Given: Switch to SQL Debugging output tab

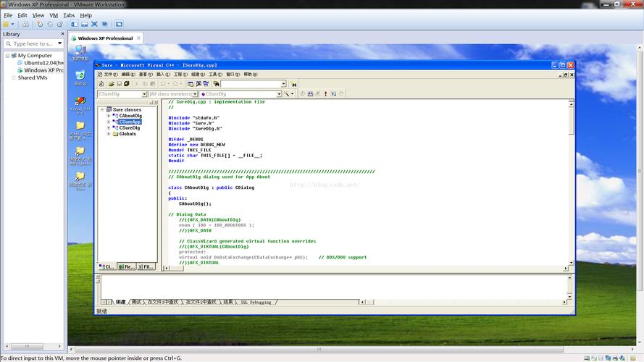Looking at the screenshot, I should click(x=256, y=302).
